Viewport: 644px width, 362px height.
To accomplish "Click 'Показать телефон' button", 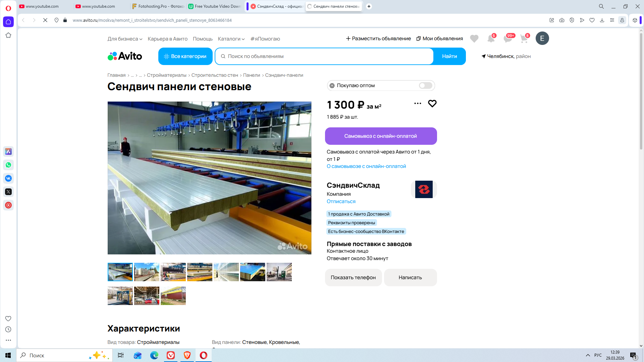I will click(x=353, y=278).
